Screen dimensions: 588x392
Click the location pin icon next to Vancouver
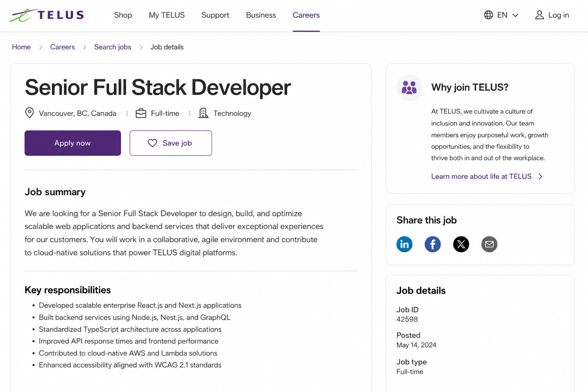coord(29,113)
